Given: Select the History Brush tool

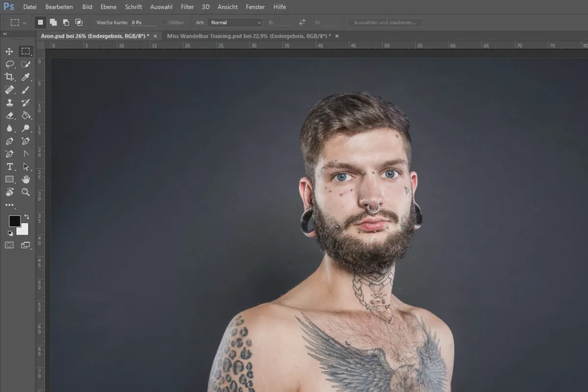Looking at the screenshot, I should click(x=25, y=103).
